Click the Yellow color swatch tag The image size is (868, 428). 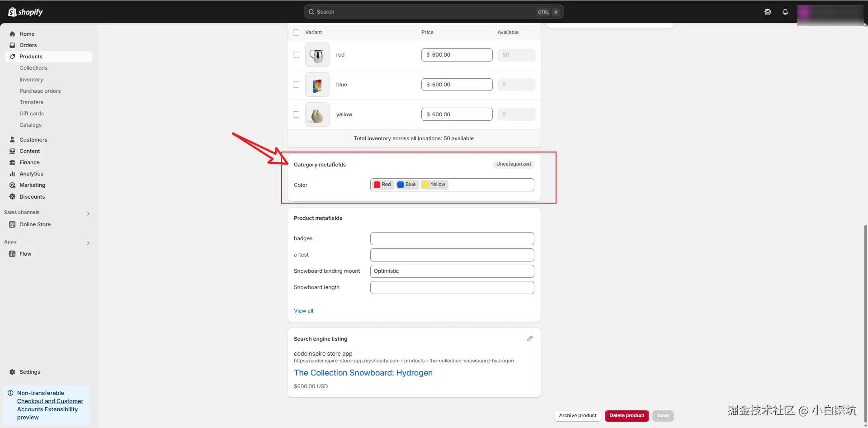pos(434,185)
